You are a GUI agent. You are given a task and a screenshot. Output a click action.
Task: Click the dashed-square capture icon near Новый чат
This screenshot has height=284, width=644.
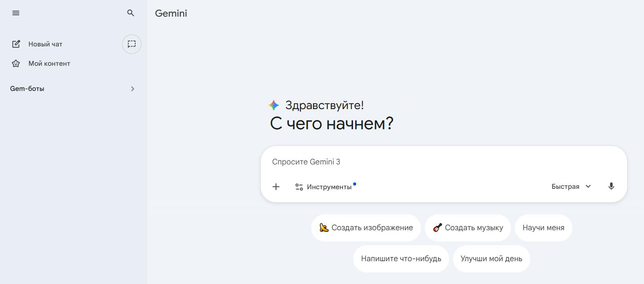tap(131, 44)
